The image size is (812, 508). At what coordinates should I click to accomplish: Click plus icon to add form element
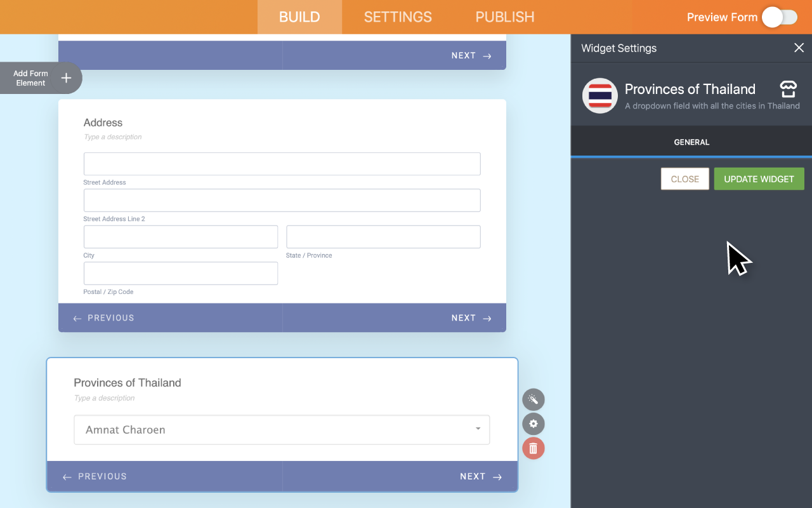pos(66,78)
